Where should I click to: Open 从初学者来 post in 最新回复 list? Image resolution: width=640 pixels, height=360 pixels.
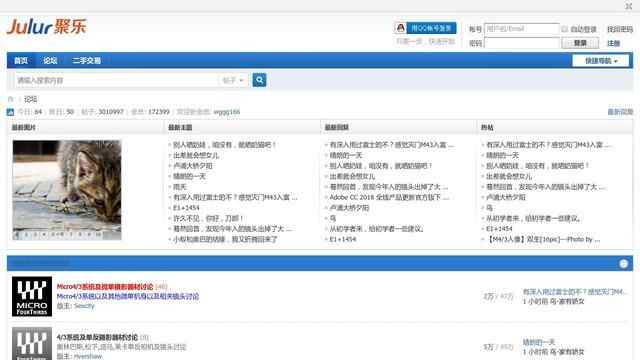click(376, 229)
